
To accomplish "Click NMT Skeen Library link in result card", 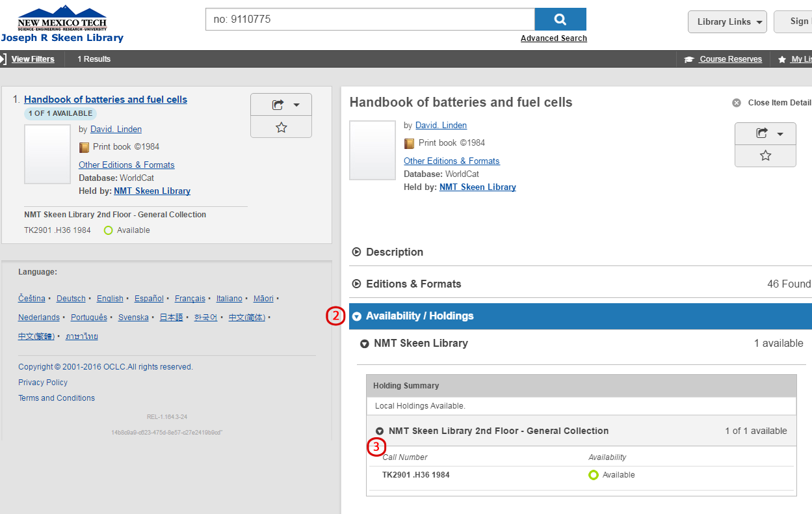I will click(152, 191).
